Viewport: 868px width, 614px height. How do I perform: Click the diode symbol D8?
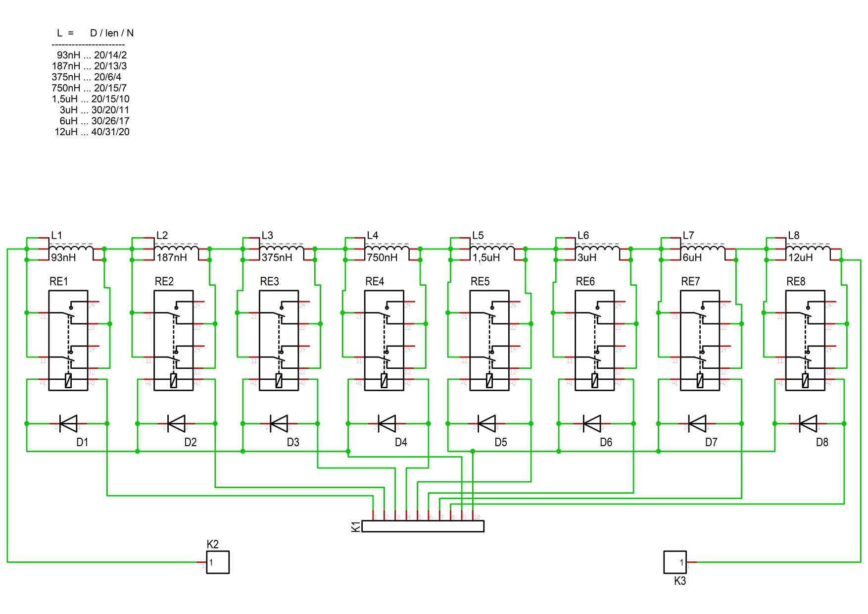(808, 424)
